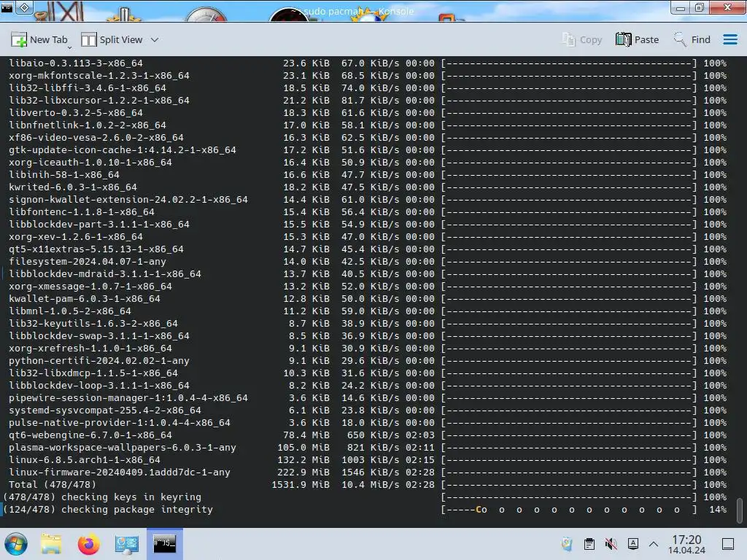Image resolution: width=747 pixels, height=560 pixels.
Task: Open System Settings from the taskbar
Action: pyautogui.click(x=126, y=544)
